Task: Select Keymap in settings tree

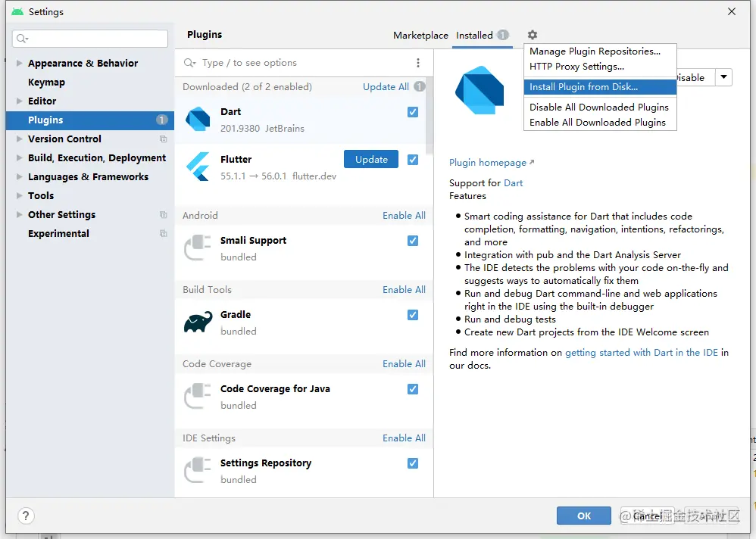Action: [x=46, y=83]
